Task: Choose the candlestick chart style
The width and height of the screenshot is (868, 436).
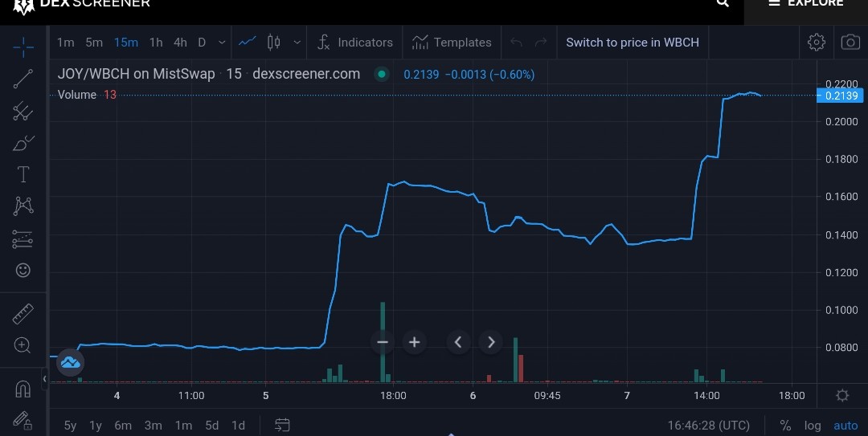Action: [273, 42]
